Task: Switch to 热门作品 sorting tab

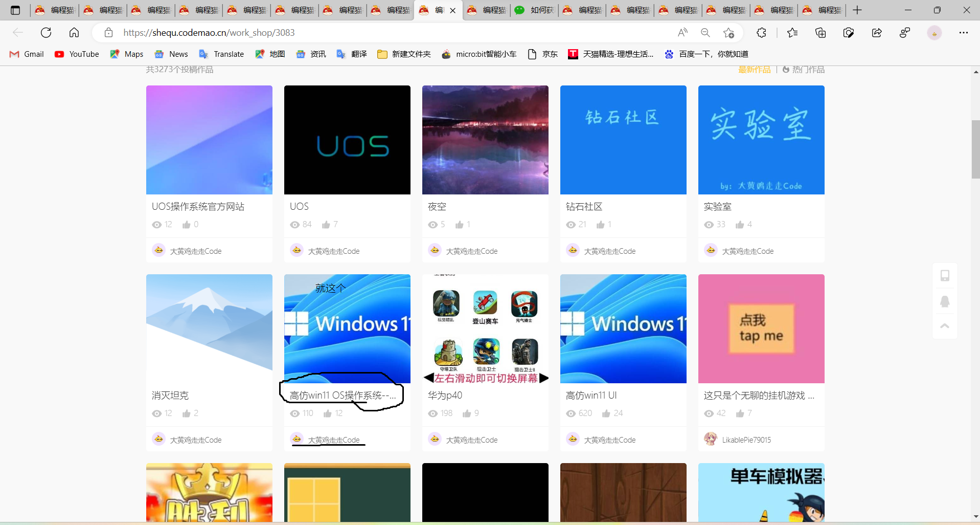Action: click(x=804, y=70)
